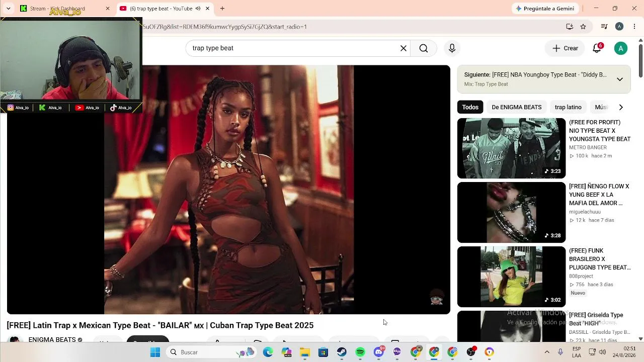
Task: Click the video player to pause playback
Action: tap(228, 190)
